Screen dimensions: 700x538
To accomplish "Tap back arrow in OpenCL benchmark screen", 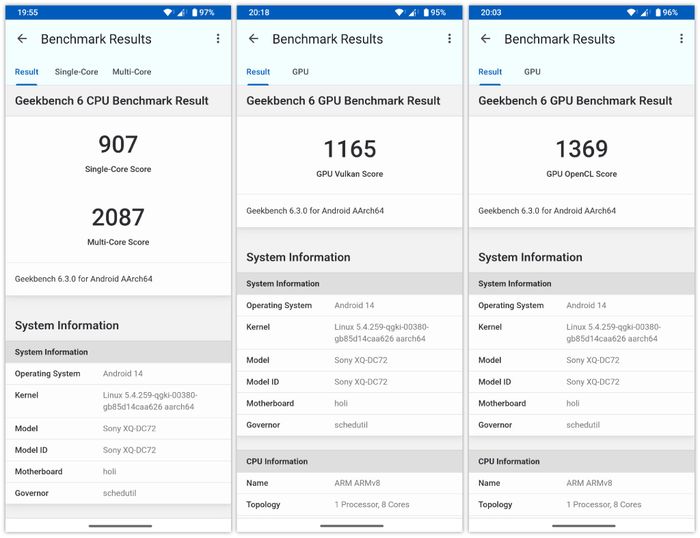I will pos(485,39).
